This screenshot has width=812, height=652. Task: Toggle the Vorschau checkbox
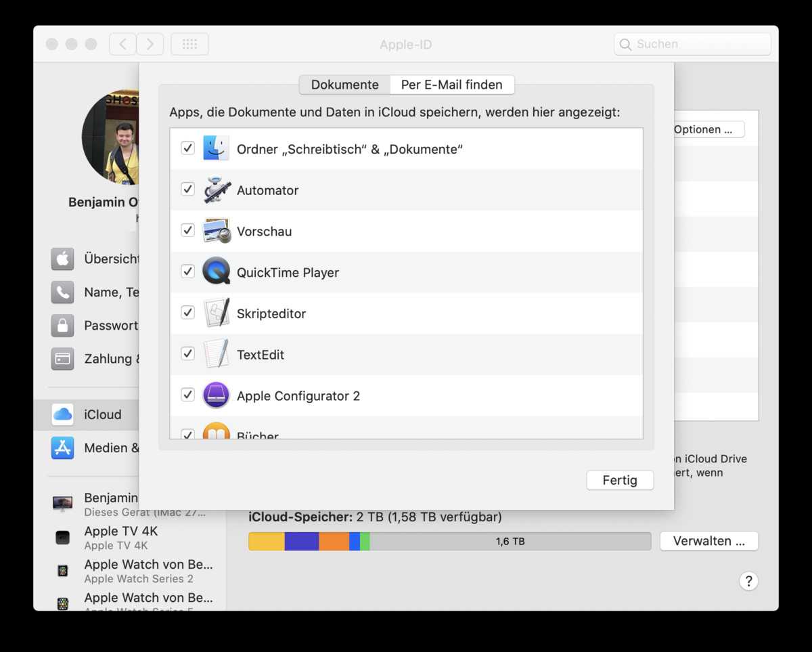(x=188, y=230)
